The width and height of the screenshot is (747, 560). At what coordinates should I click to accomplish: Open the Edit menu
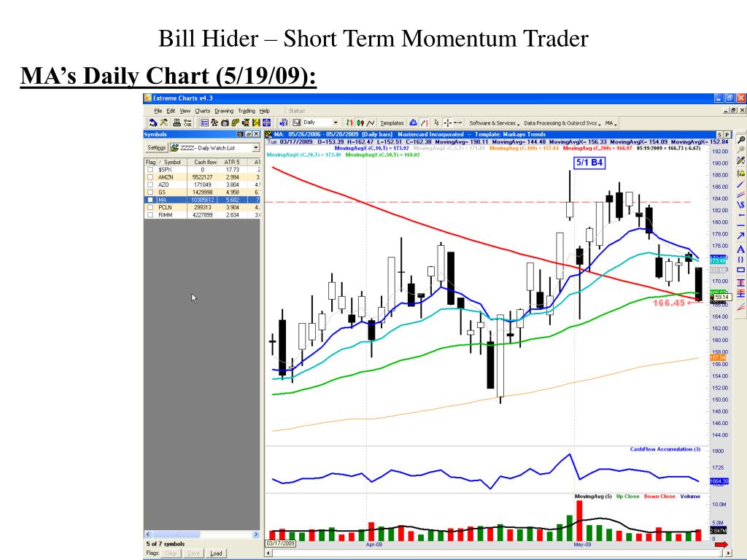click(x=171, y=111)
